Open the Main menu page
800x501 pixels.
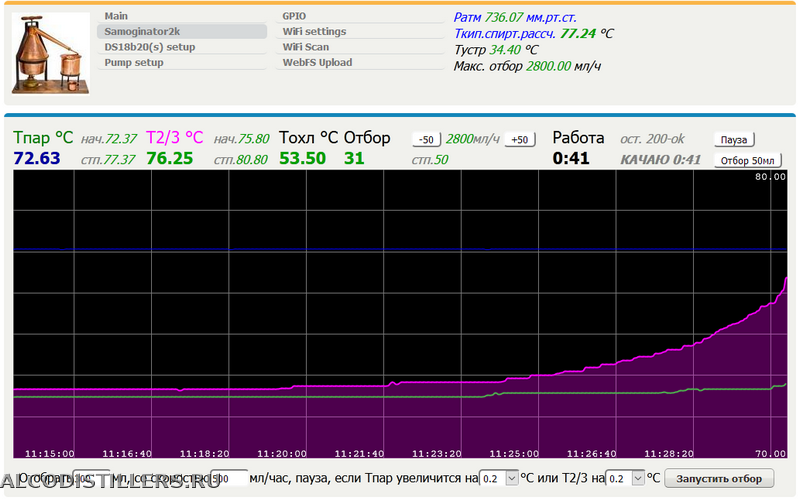coord(182,16)
